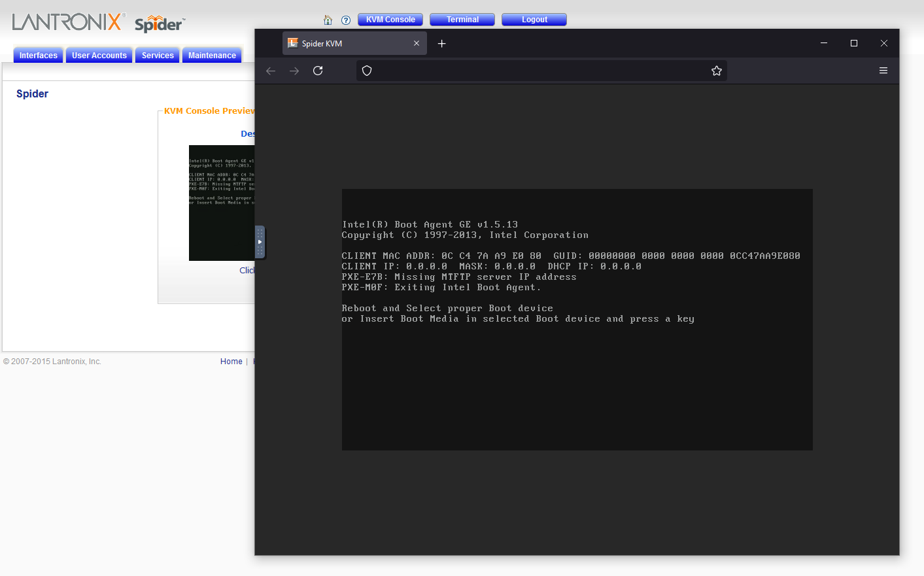
Task: Open the User Accounts menu
Action: 99,56
